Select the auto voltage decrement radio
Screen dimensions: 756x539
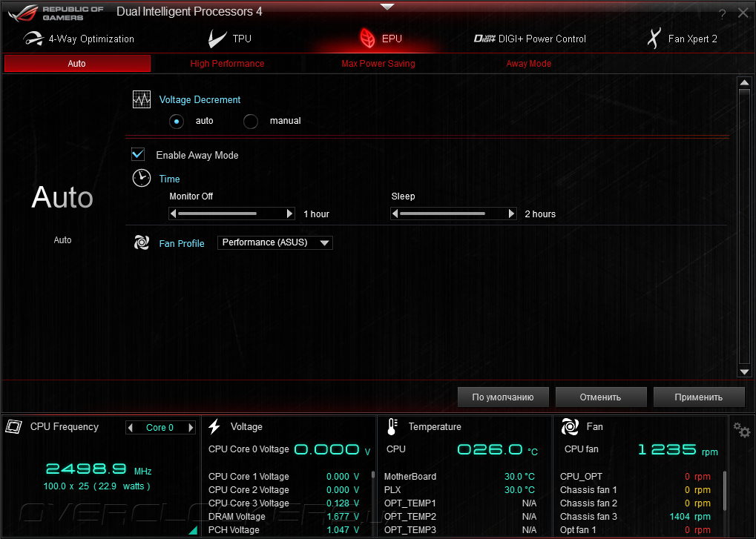pos(177,122)
